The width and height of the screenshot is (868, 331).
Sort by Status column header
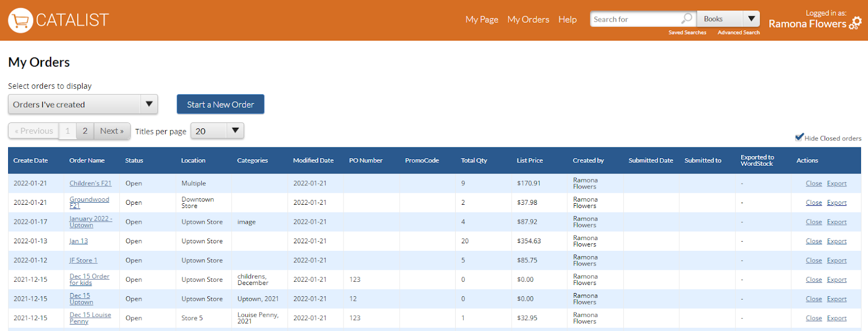134,160
